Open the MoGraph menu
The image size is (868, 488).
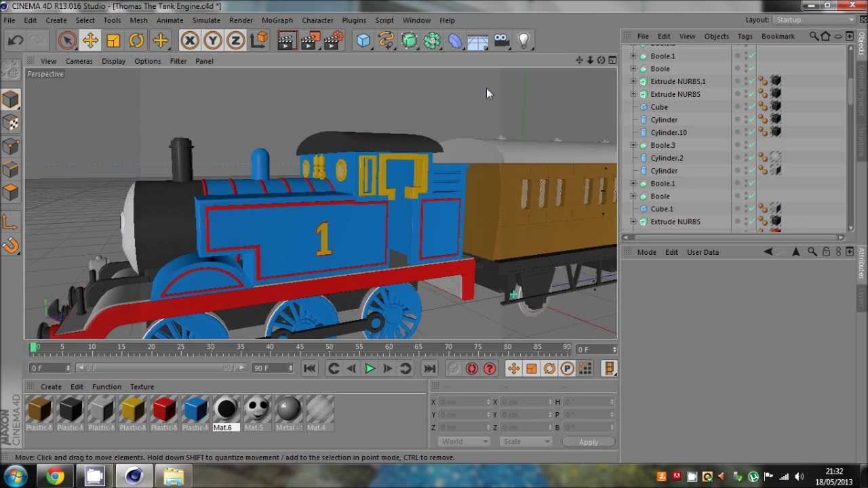[x=277, y=20]
